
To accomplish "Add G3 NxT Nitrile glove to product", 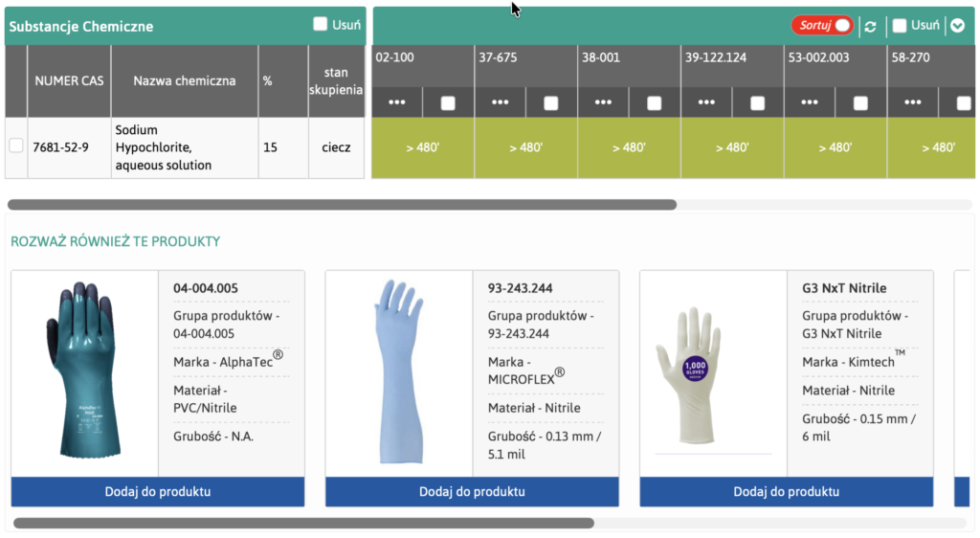I will 786,492.
